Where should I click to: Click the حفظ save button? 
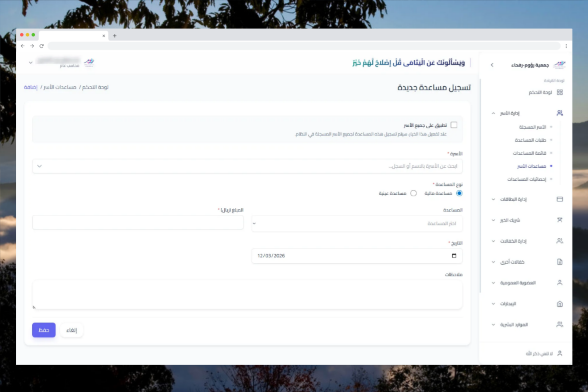(x=44, y=330)
